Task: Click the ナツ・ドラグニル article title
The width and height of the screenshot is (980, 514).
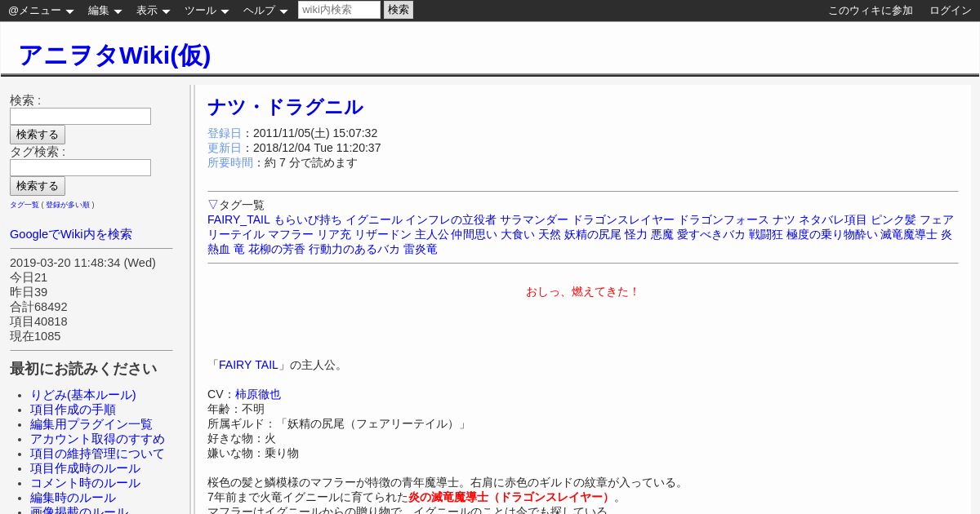Action: [x=285, y=107]
